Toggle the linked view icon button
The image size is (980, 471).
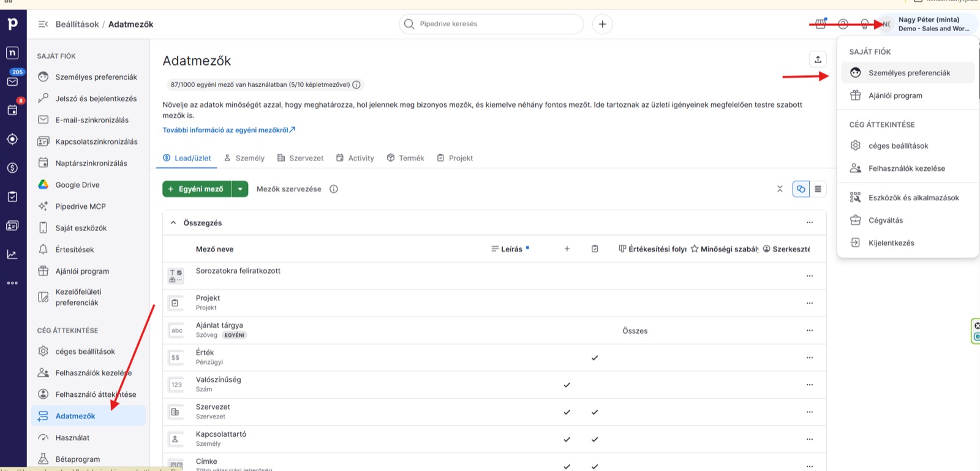pyautogui.click(x=801, y=189)
